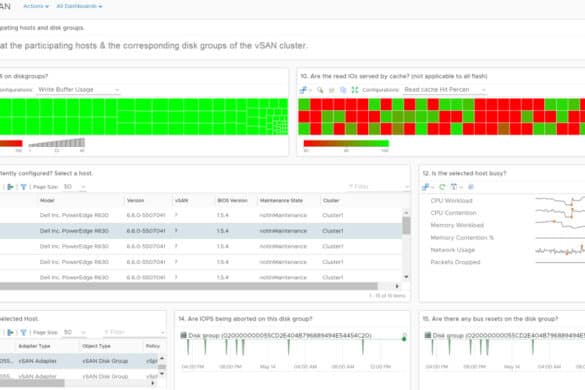This screenshot has width=585, height=390.
Task: Open the Actions dropdown menu
Action: (36, 6)
